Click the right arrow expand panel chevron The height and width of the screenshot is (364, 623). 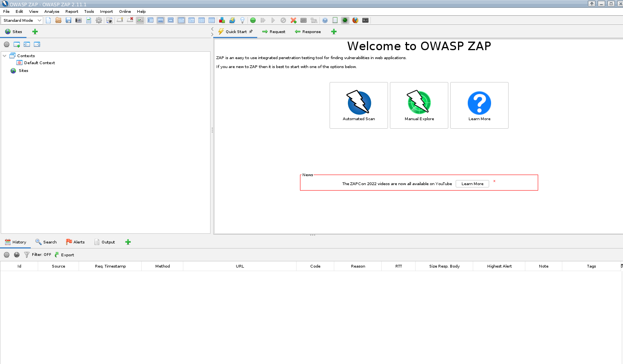212,35
